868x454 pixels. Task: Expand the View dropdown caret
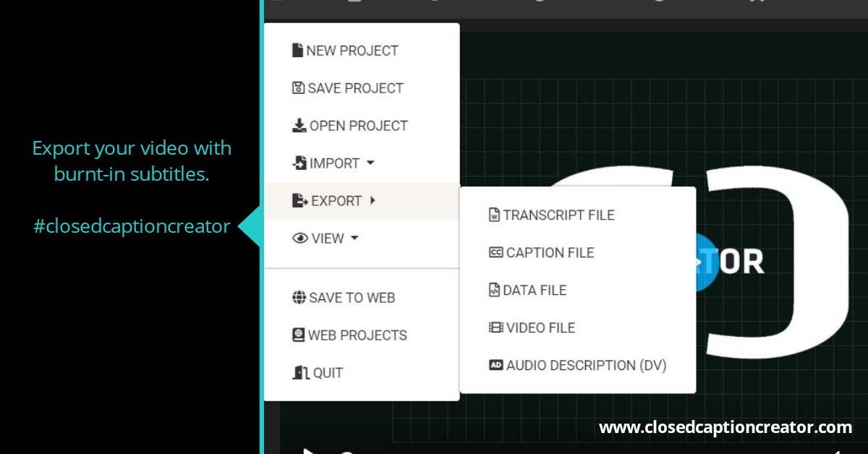[x=354, y=238]
